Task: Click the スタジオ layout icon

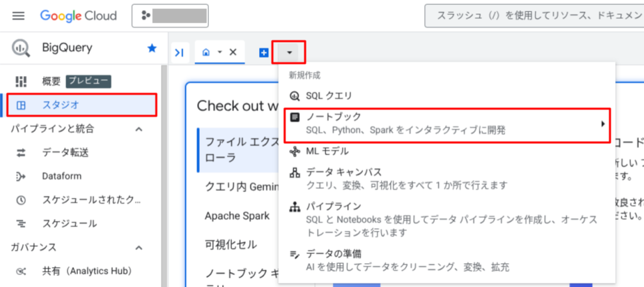Action: point(21,106)
